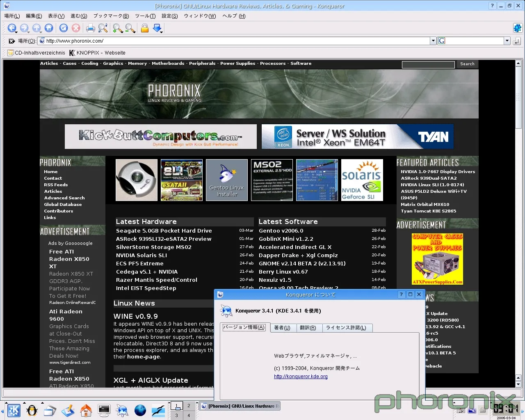Open the Home page toolbar icon
Image resolution: width=525 pixels, height=420 pixels.
(49, 28)
